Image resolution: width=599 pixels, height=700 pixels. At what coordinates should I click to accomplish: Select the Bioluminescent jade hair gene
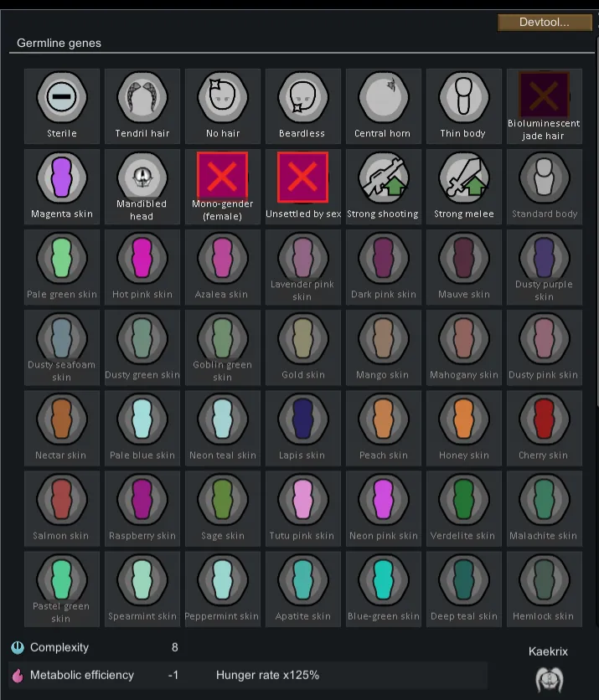click(544, 106)
